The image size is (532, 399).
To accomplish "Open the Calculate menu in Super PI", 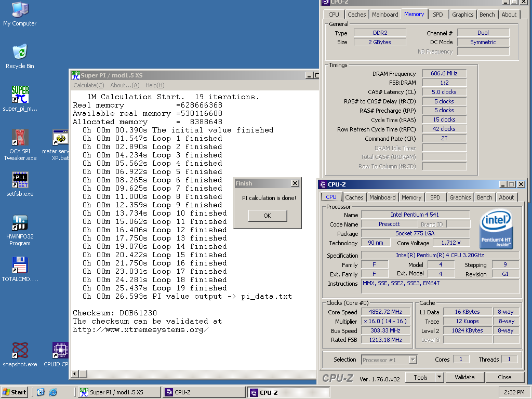I will point(88,85).
